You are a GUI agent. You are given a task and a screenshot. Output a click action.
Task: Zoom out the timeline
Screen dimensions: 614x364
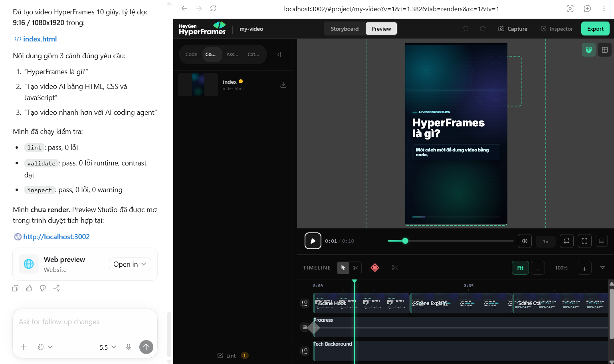[x=538, y=268]
